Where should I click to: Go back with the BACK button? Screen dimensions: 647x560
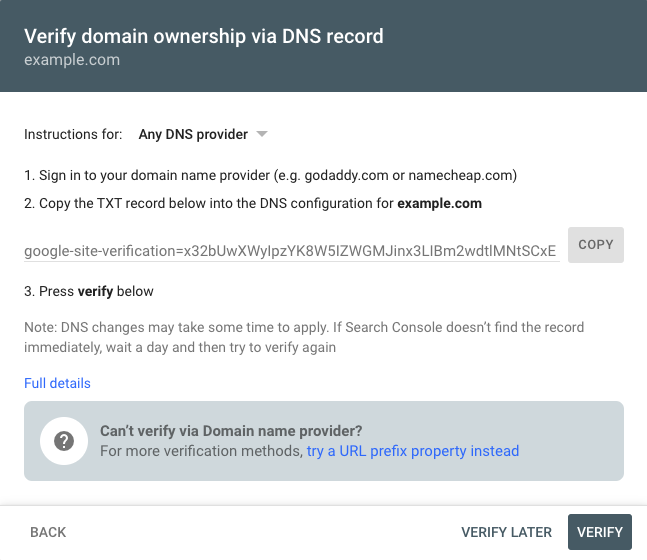pos(48,532)
